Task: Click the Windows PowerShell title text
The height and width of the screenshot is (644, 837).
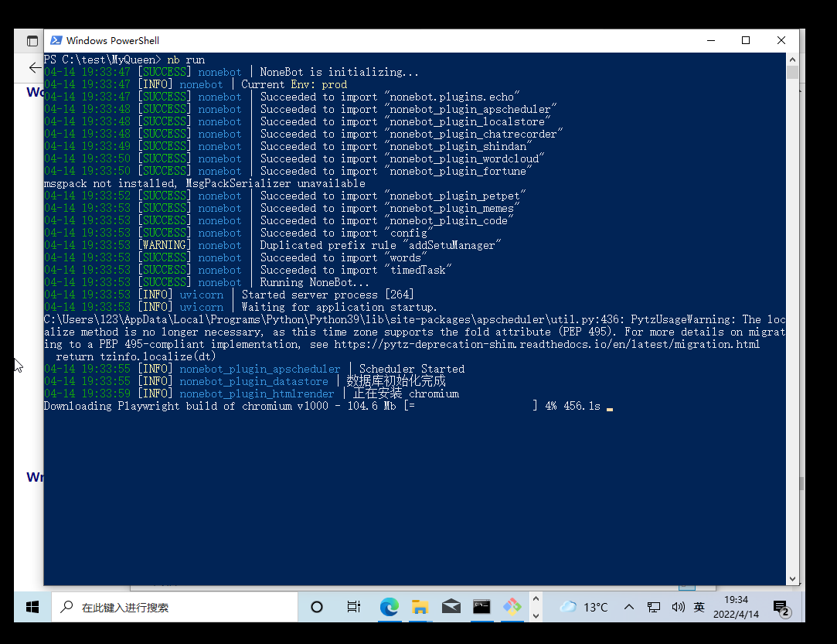Action: pos(113,40)
